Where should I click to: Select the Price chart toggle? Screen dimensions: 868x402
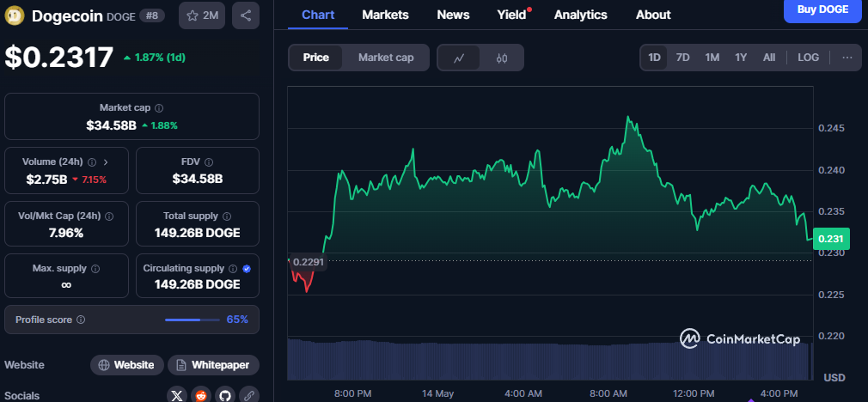click(316, 58)
